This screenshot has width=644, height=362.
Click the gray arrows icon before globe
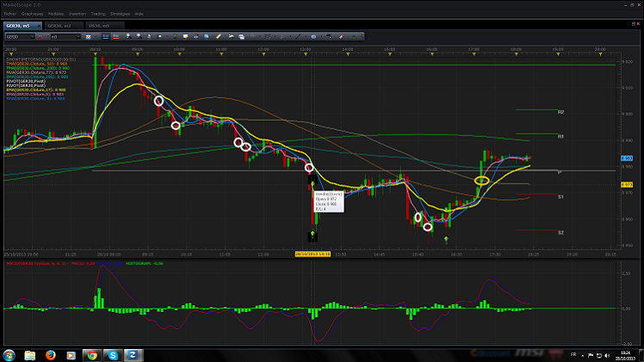[196, 36]
